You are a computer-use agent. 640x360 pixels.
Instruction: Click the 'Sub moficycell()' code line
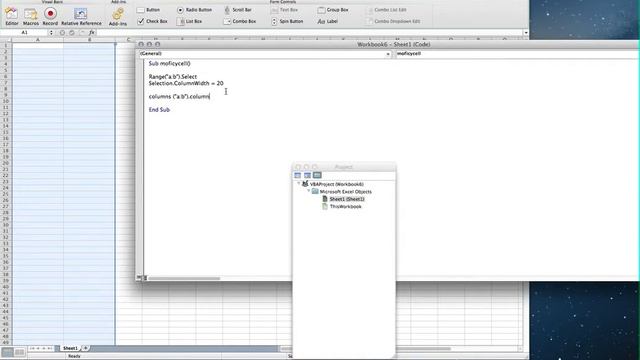point(169,64)
